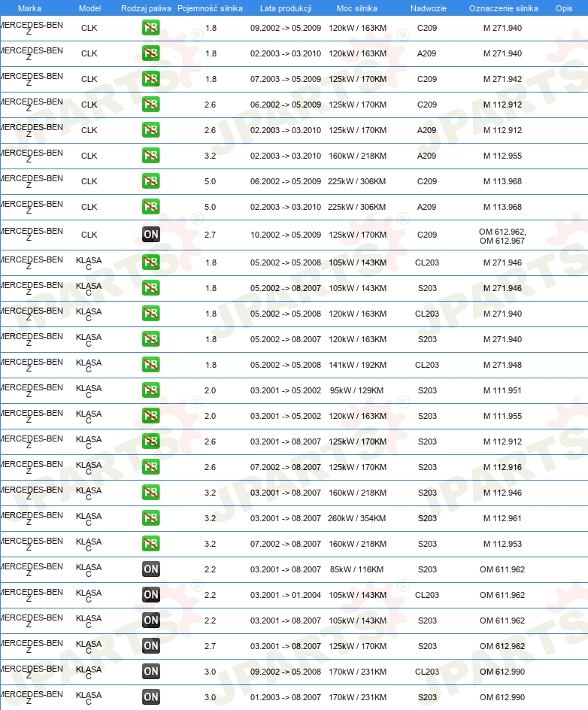Click petrol icon in M 112.953 row
Viewport: 588px width, 710px height.
click(x=150, y=544)
